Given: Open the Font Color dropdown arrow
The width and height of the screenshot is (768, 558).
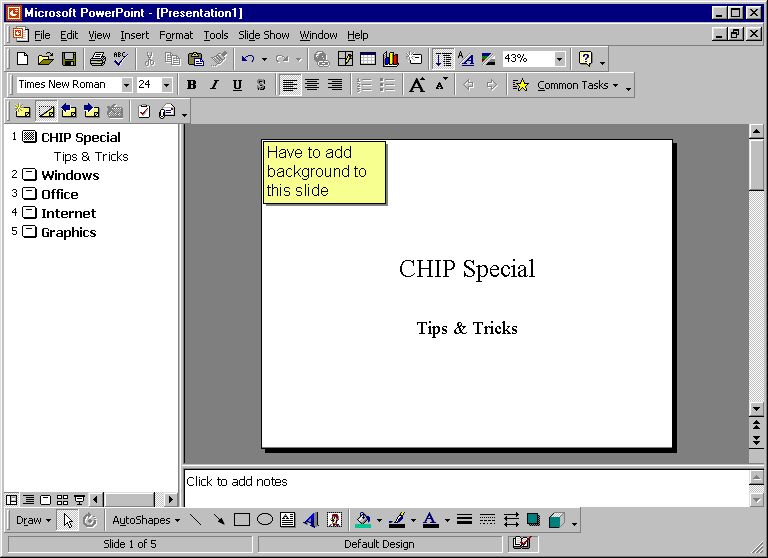Looking at the screenshot, I should [447, 520].
